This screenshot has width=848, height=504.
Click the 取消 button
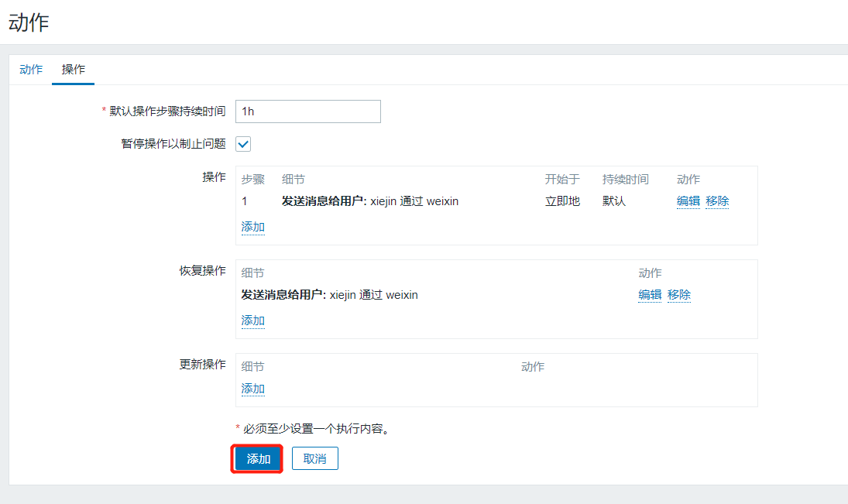point(314,458)
